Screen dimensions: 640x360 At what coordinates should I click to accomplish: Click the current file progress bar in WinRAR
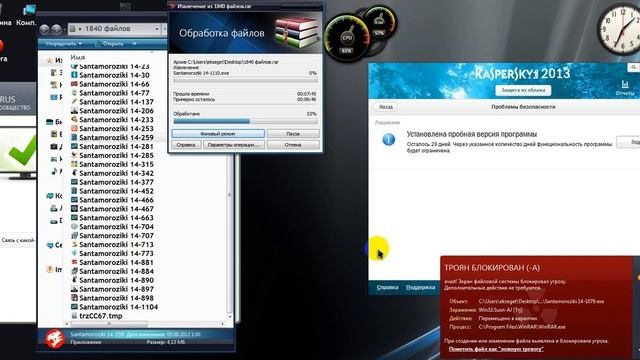(245, 81)
